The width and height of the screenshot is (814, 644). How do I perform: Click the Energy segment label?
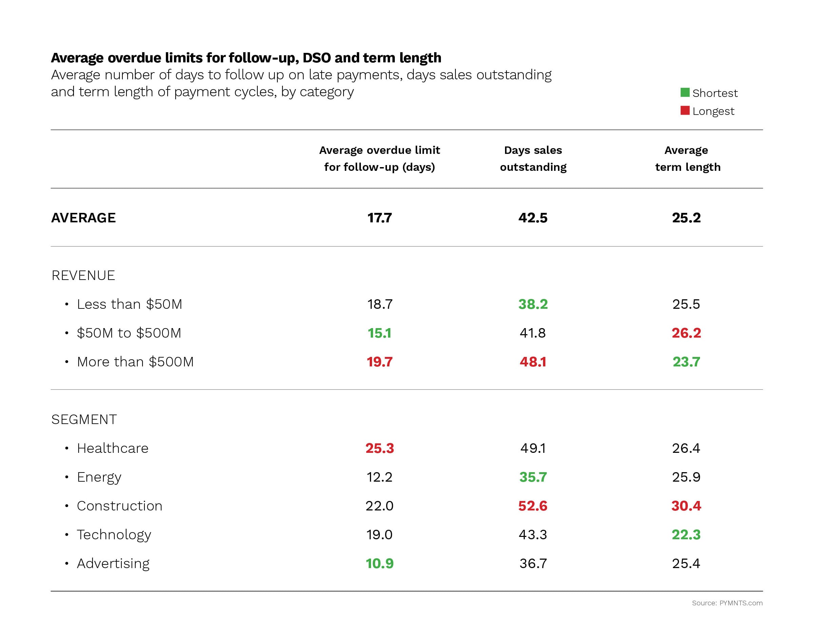pyautogui.click(x=99, y=477)
